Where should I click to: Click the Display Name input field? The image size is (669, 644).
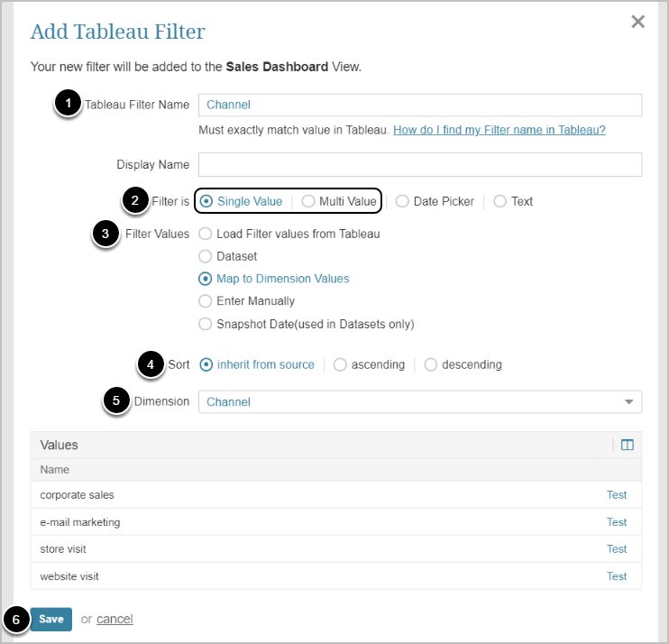[420, 164]
